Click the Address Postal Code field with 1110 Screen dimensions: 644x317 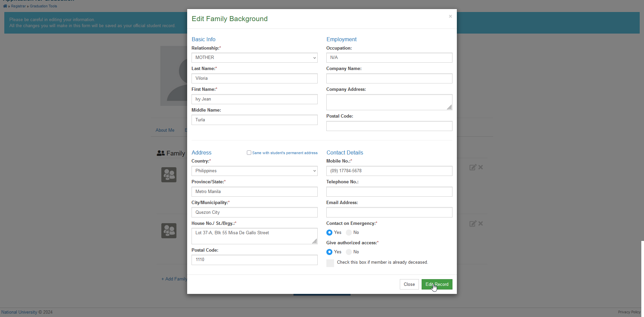pos(255,260)
